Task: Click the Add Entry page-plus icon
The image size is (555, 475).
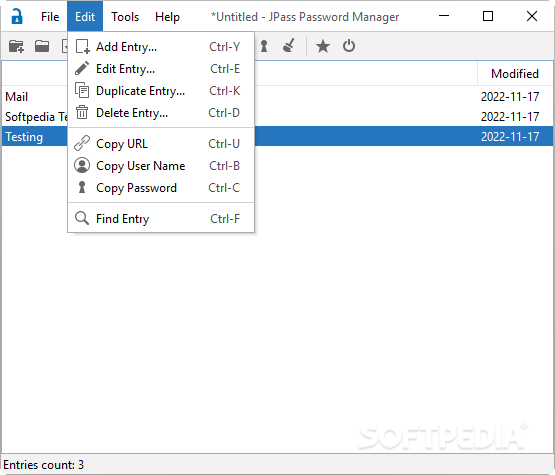Action: pos(82,47)
